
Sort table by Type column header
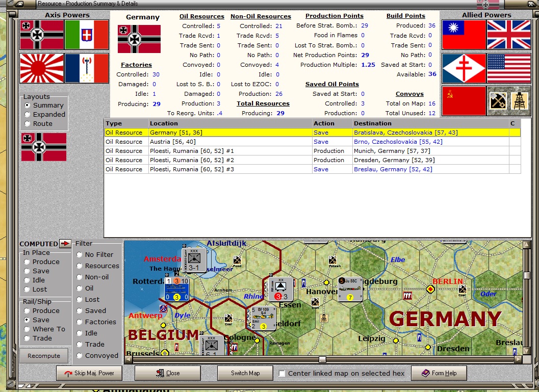click(126, 123)
